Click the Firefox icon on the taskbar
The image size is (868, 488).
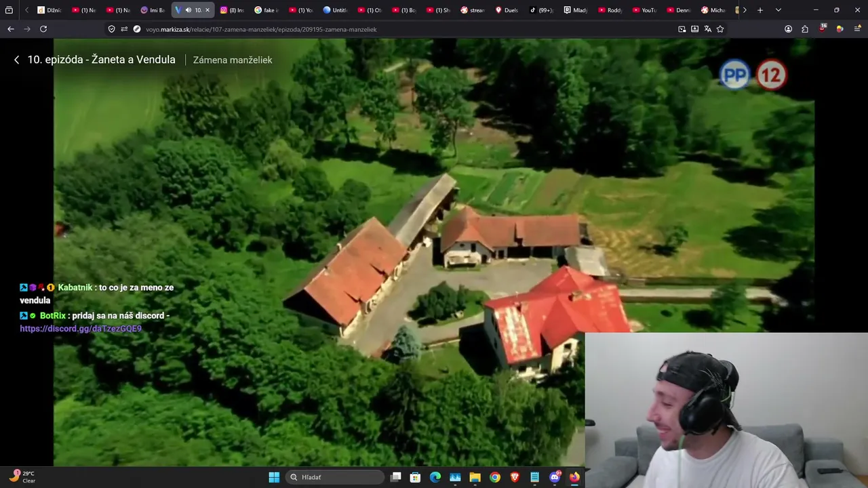574,477
